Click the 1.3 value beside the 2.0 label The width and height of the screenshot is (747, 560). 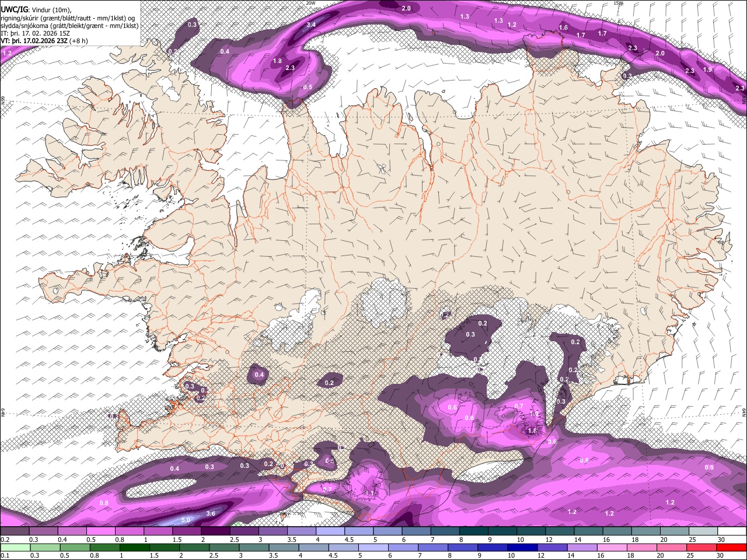pyautogui.click(x=465, y=16)
